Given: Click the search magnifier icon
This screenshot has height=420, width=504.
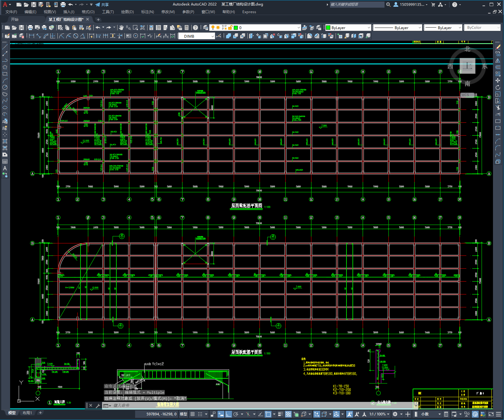Looking at the screenshot, I should coord(388,5).
